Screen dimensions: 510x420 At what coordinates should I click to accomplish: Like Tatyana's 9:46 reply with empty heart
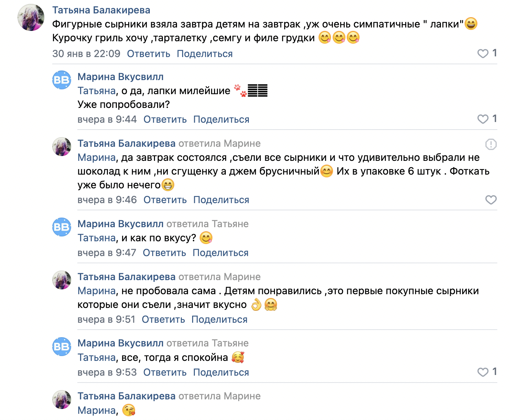pos(491,200)
